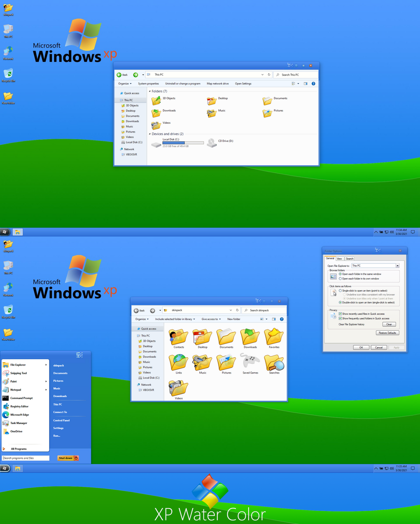Open notification center icon on upper taskbar
Image resolution: width=420 pixels, height=524 pixels.
click(413, 232)
